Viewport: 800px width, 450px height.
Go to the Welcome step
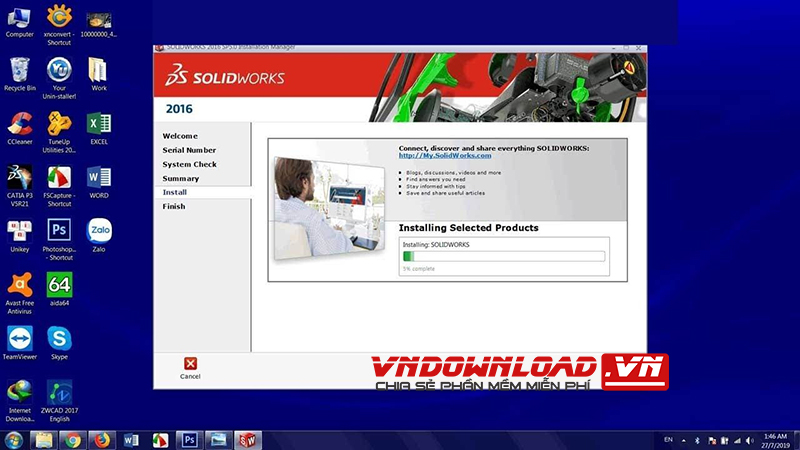pyautogui.click(x=180, y=136)
